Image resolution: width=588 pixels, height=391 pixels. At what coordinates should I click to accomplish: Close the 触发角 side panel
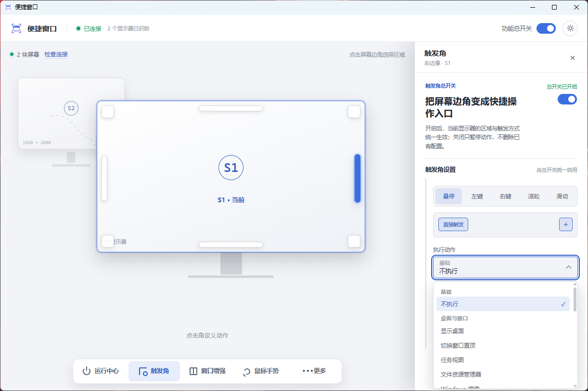tap(573, 58)
